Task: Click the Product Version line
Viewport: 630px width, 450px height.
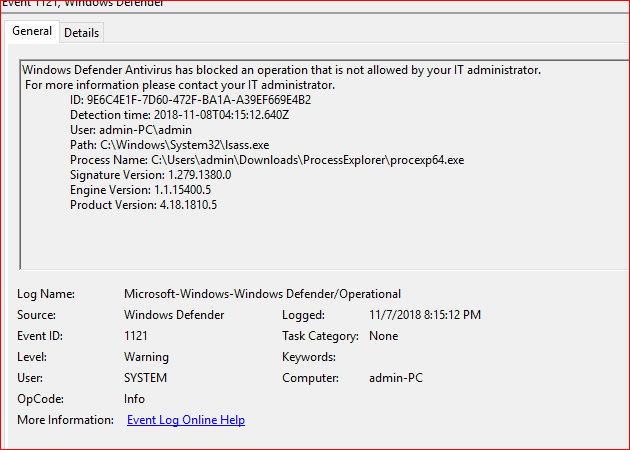Action: (x=143, y=205)
